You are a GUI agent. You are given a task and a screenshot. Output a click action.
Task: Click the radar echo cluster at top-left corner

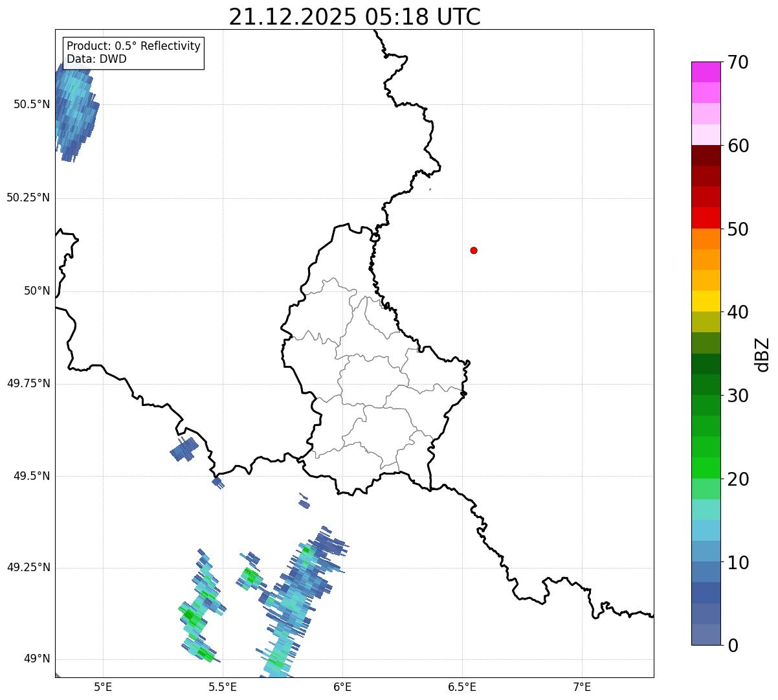pos(75,110)
